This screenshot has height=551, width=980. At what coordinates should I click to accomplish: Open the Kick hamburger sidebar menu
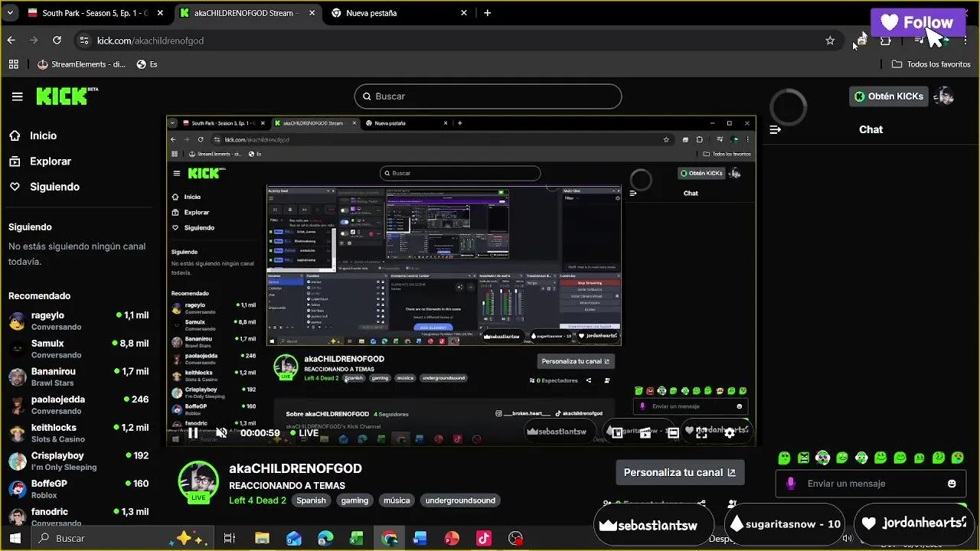pos(17,96)
